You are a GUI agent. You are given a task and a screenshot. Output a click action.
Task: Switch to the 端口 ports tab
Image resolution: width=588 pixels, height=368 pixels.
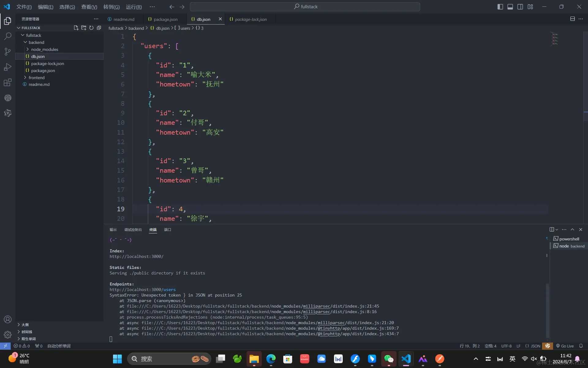pyautogui.click(x=168, y=230)
